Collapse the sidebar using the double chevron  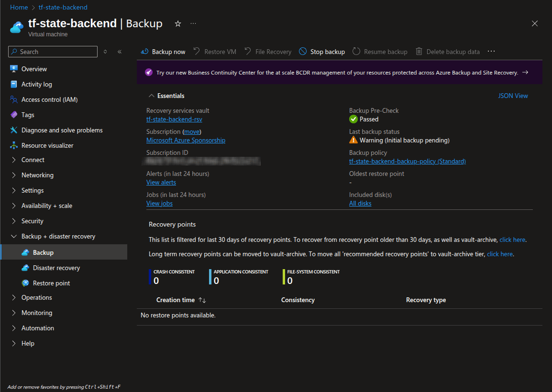[x=120, y=52]
